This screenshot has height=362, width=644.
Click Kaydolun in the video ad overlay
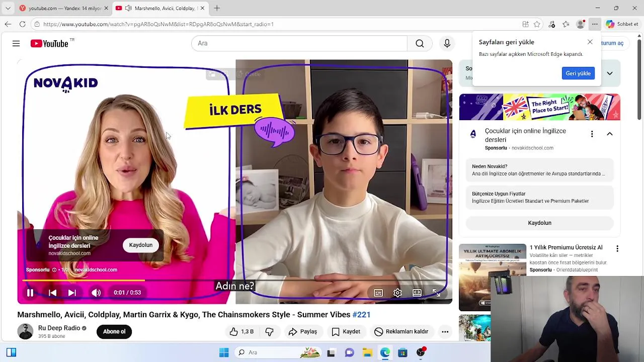(141, 245)
